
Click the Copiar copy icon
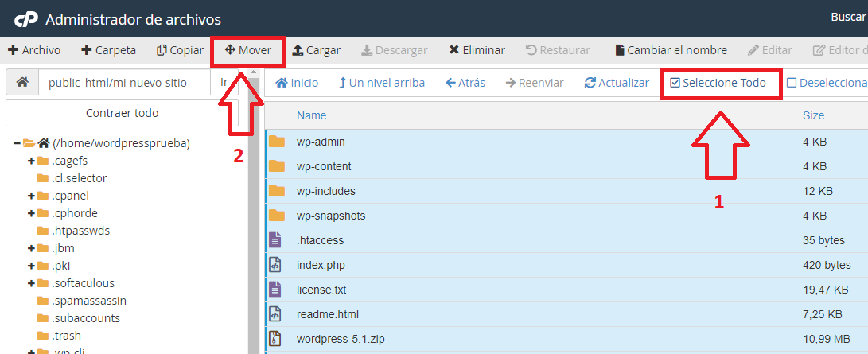point(162,50)
